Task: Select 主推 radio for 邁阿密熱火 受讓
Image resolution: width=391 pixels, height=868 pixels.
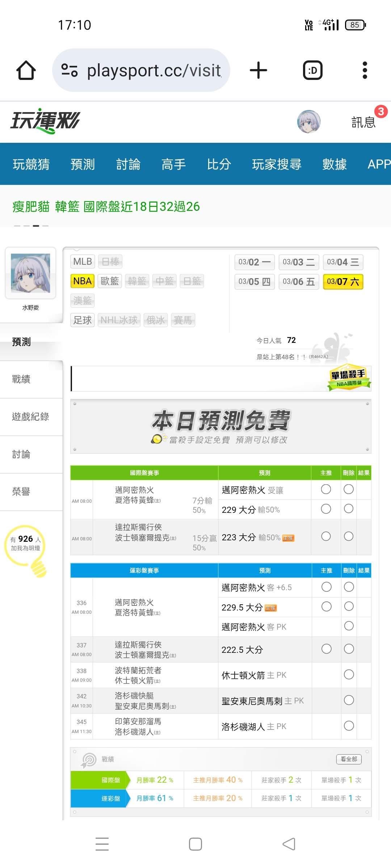Action: (326, 489)
